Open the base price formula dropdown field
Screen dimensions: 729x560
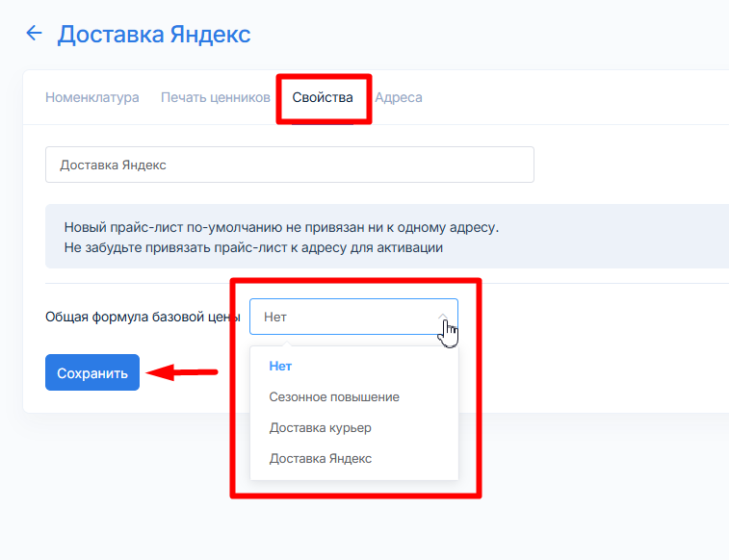[x=342, y=317]
